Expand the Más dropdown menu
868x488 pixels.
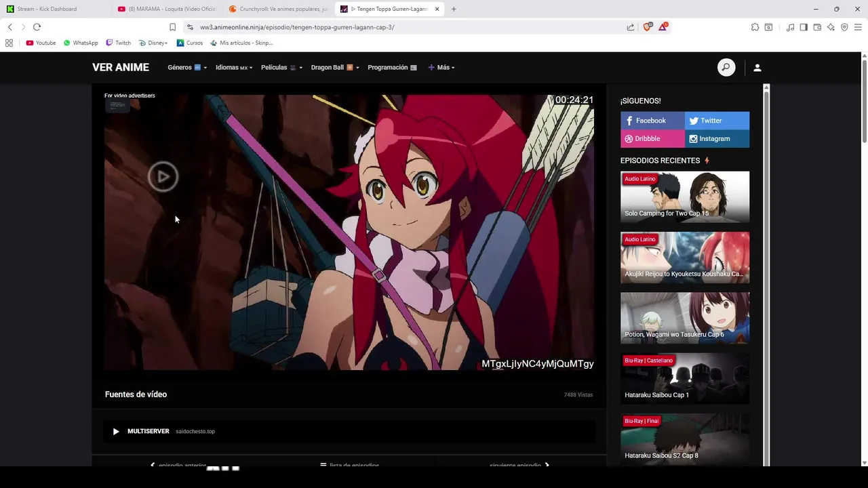[x=441, y=67]
